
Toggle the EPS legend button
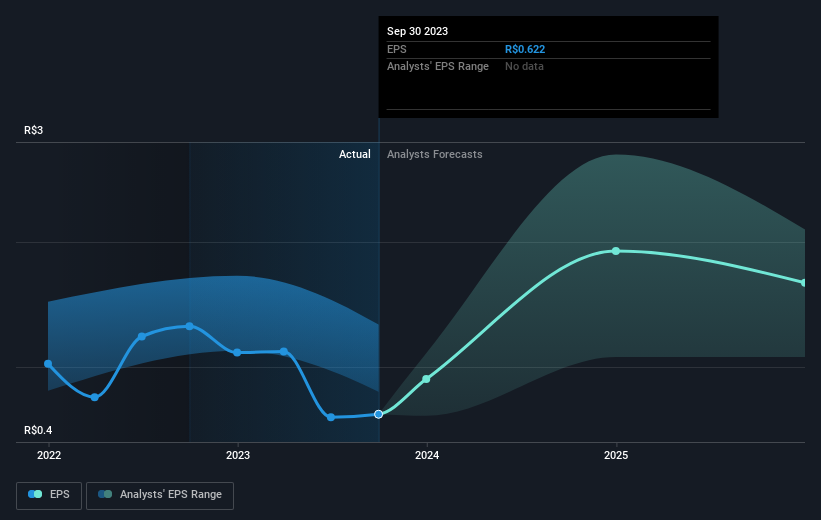pyautogui.click(x=49, y=495)
